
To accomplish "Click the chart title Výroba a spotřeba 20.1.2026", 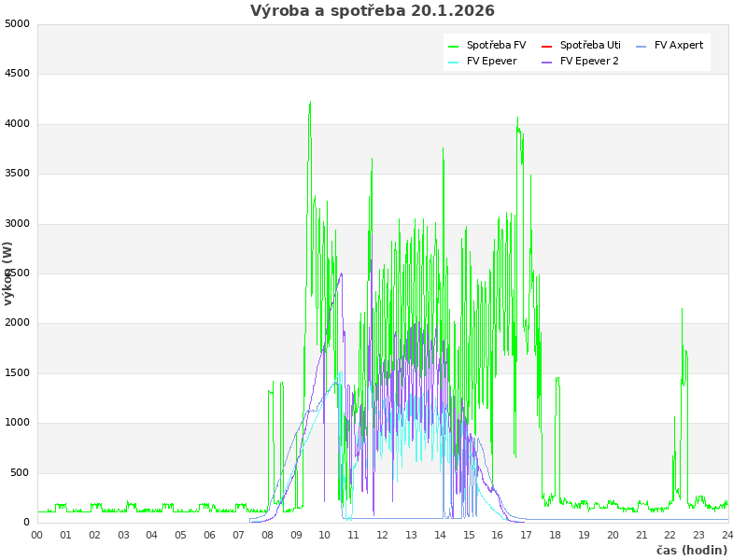I will pos(373,11).
